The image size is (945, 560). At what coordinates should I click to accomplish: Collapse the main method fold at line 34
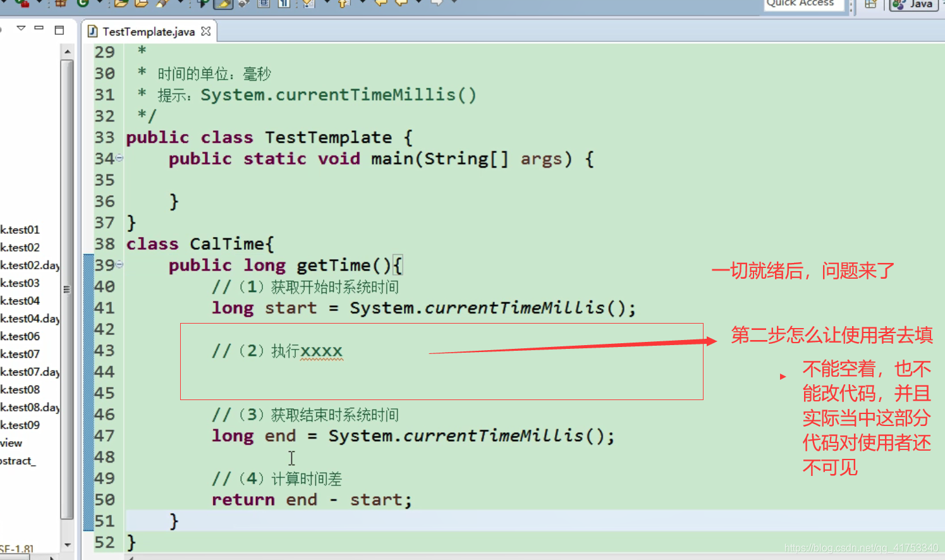pyautogui.click(x=119, y=158)
